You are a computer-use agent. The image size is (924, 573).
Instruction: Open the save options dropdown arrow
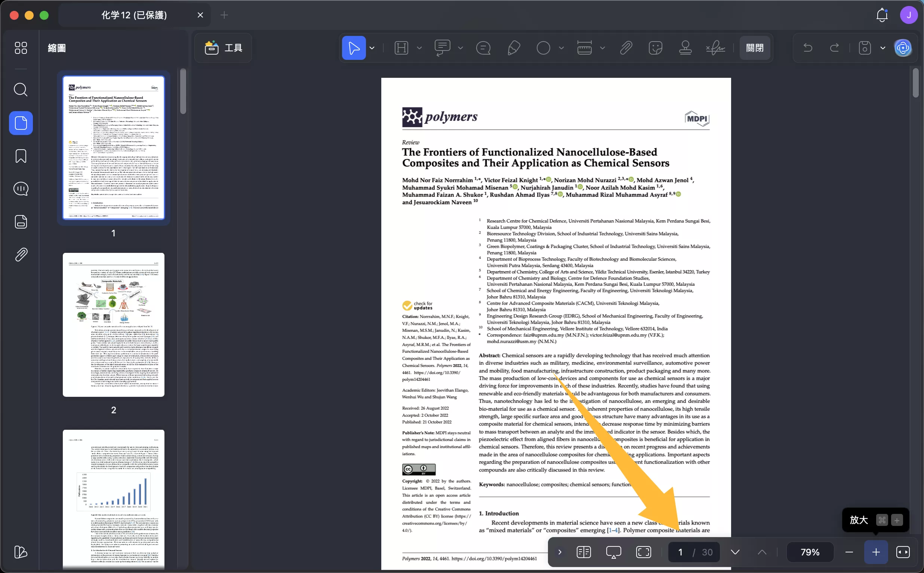click(x=883, y=48)
